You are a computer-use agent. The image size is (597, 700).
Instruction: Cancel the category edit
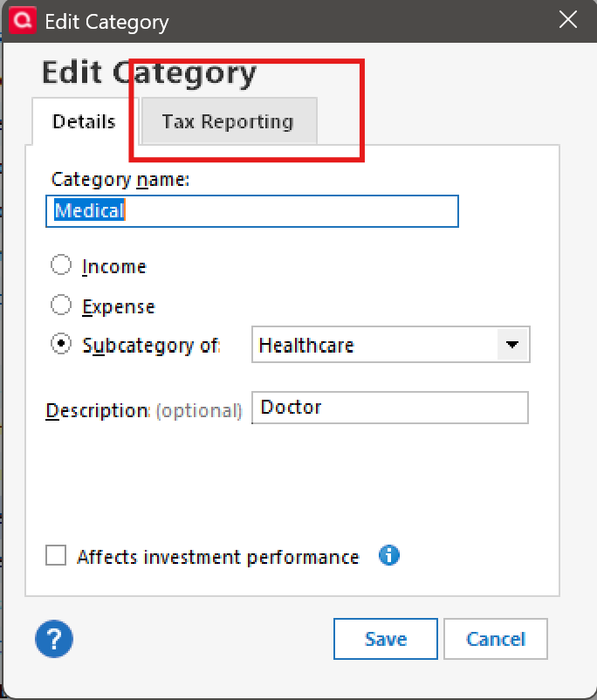[495, 639]
